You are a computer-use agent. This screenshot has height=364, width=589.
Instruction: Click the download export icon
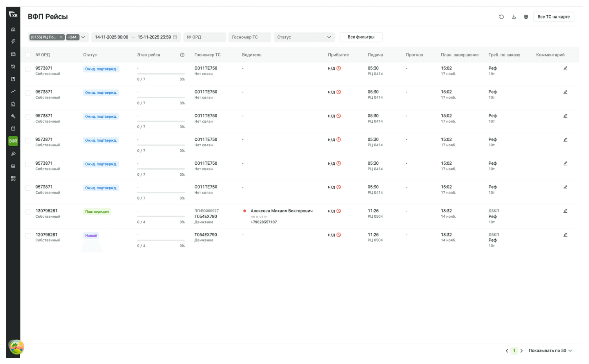point(514,17)
